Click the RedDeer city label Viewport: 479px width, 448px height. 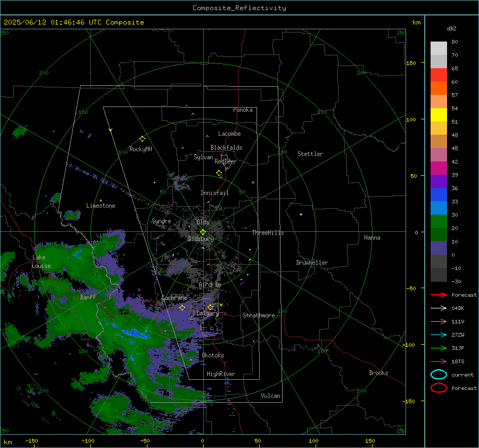(226, 161)
